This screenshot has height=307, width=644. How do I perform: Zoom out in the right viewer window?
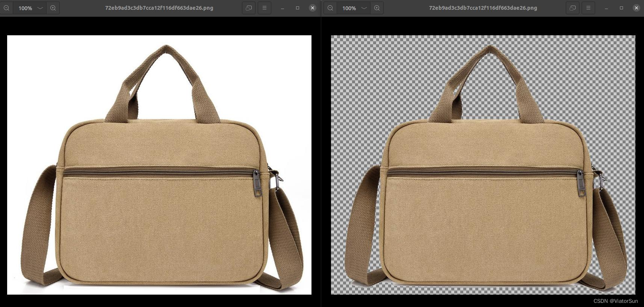click(330, 8)
